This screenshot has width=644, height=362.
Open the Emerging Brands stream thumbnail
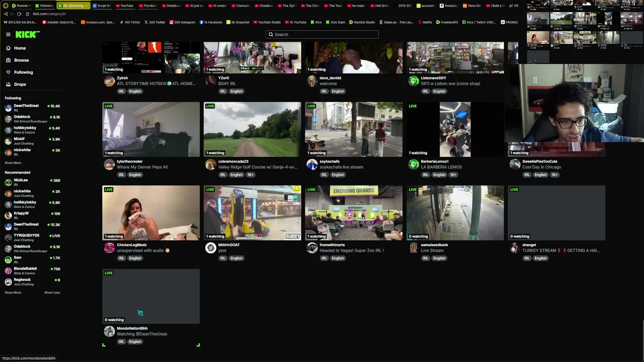(354, 213)
